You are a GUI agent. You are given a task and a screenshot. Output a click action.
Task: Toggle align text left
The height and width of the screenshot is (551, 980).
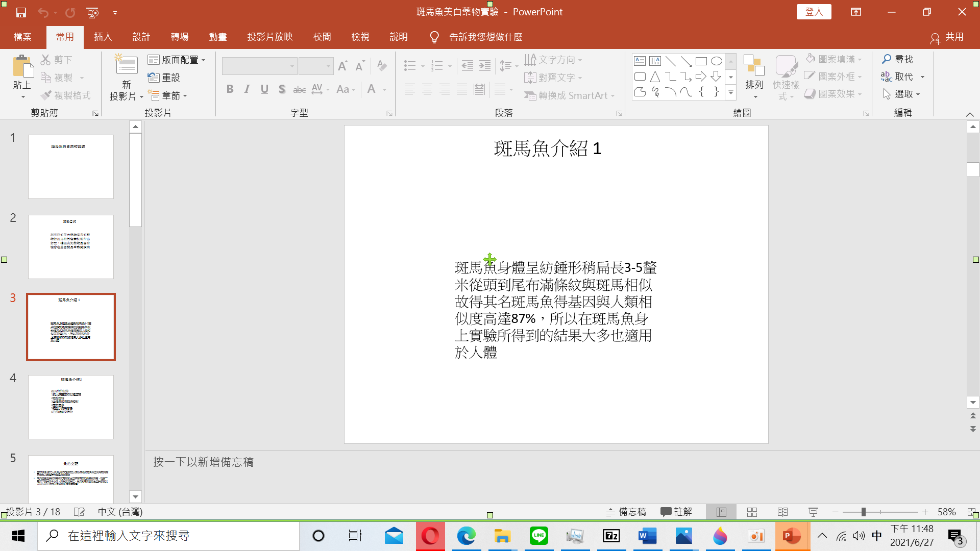click(x=409, y=89)
